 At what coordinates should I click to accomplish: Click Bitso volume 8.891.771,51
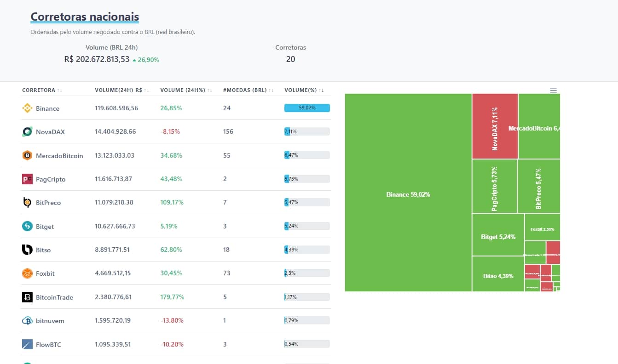click(x=112, y=250)
